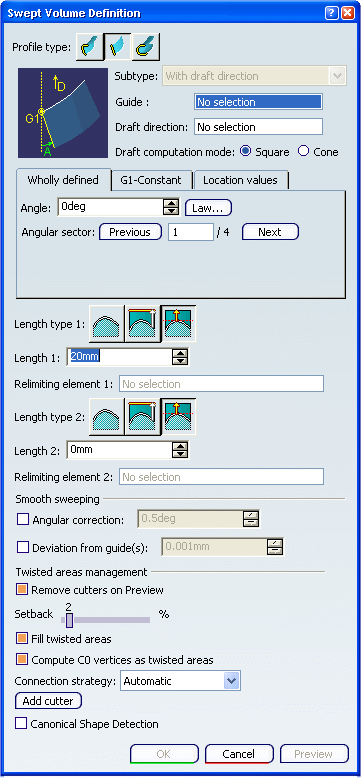Screen dimensions: 361x778
Task: Enable Canonical Shape Detection
Action: (x=21, y=723)
